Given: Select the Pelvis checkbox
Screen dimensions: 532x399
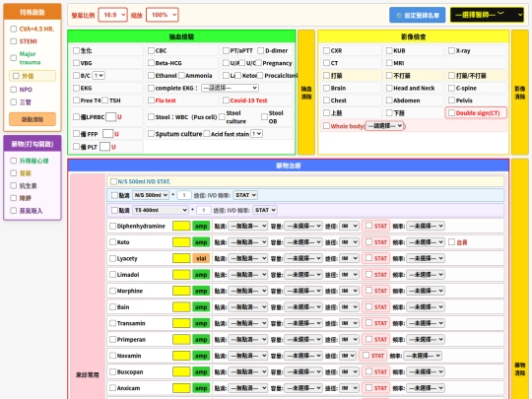Looking at the screenshot, I should pyautogui.click(x=451, y=100).
